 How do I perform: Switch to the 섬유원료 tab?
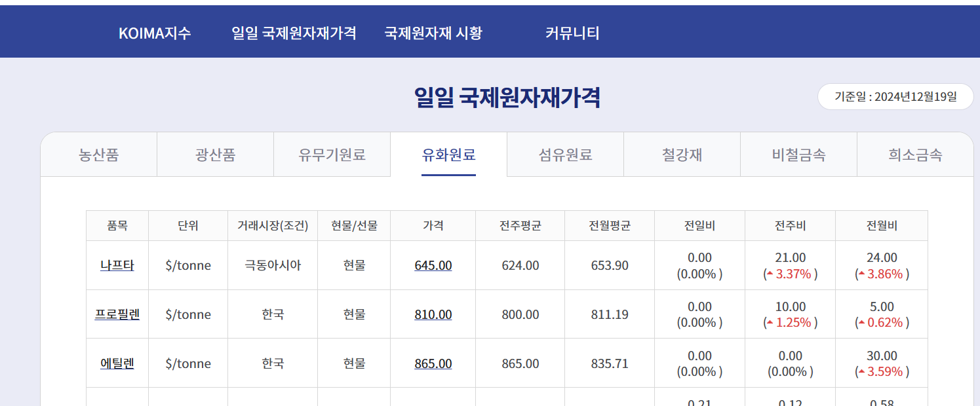point(565,155)
